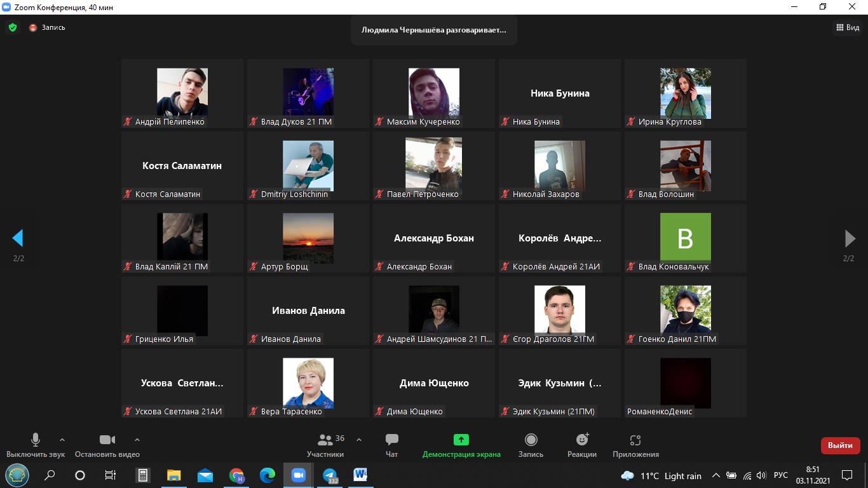Toggle recording with the Запись button
868x488 pixels.
tap(531, 445)
